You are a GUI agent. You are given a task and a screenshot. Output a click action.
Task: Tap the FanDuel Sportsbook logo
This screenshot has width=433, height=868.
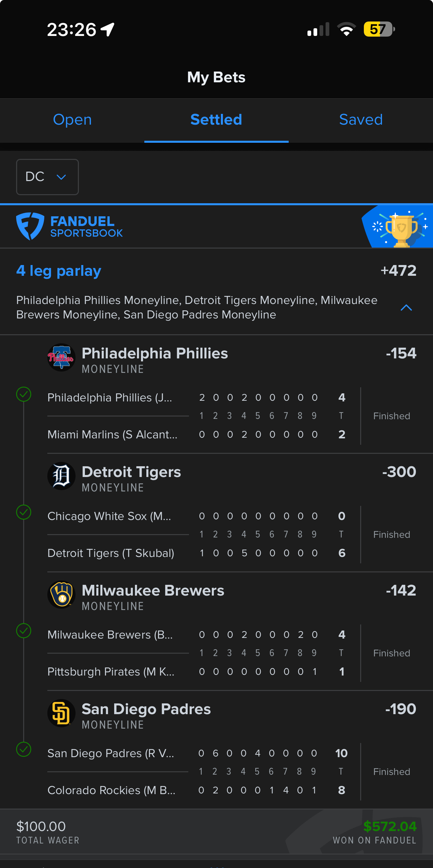tap(69, 226)
